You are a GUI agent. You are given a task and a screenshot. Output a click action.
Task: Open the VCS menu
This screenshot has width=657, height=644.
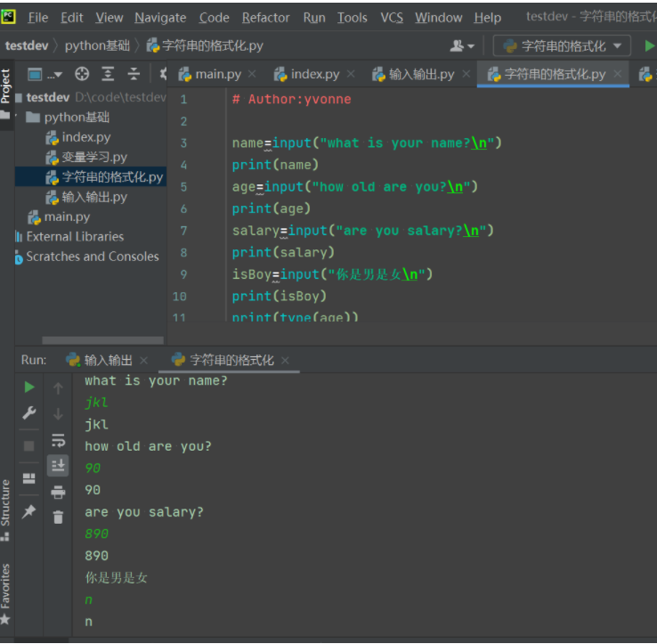[392, 18]
